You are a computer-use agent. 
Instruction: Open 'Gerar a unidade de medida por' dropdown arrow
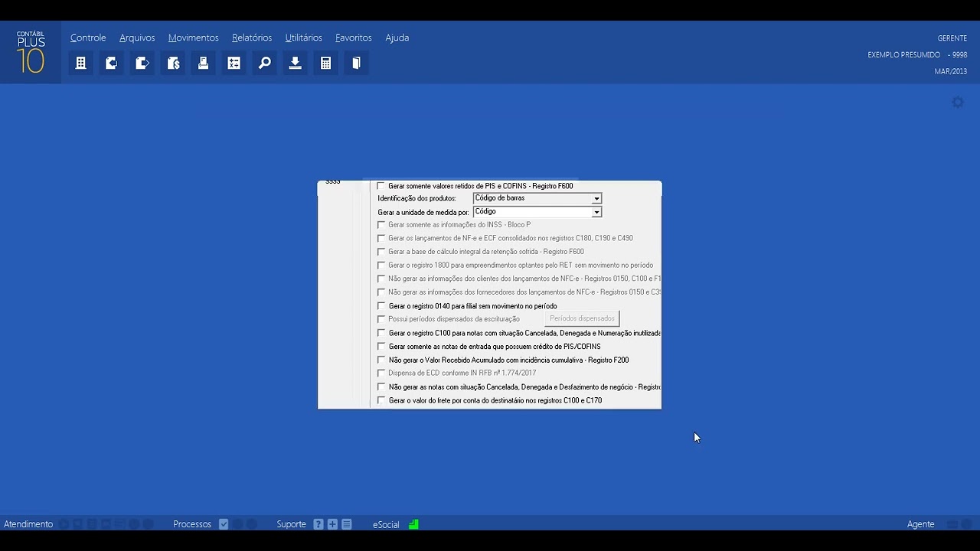pos(596,212)
